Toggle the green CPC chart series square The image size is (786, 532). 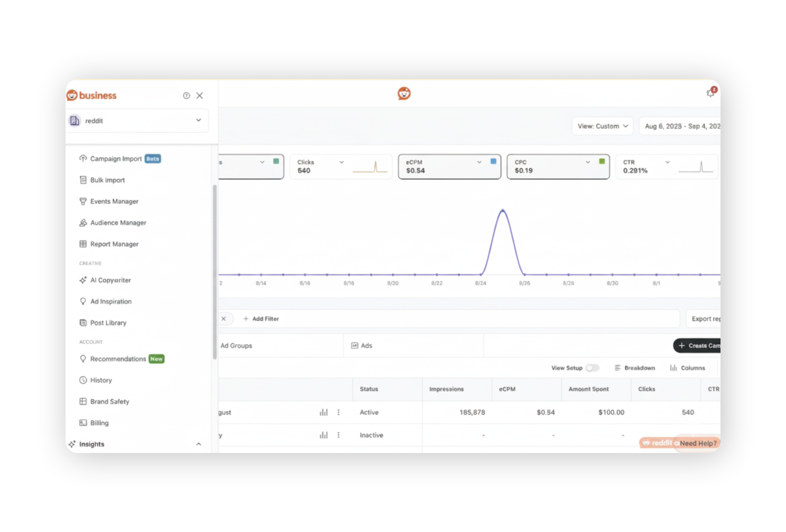[x=602, y=162]
